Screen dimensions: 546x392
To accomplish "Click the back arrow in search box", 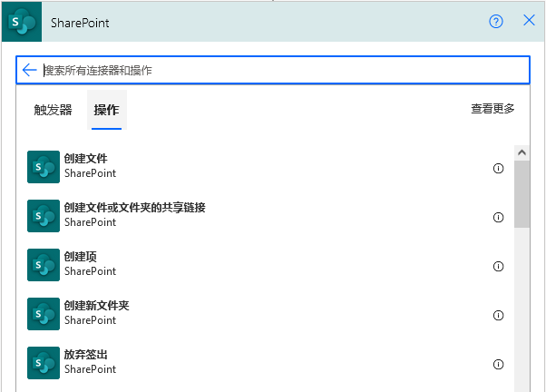I will click(x=30, y=70).
